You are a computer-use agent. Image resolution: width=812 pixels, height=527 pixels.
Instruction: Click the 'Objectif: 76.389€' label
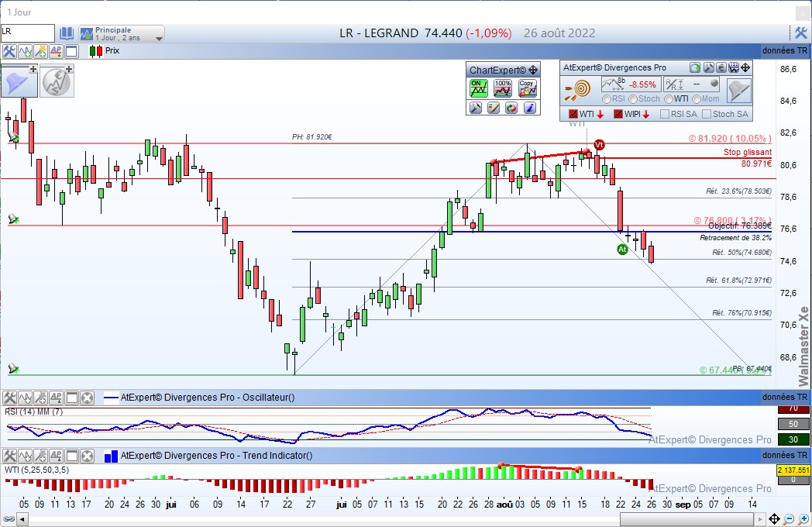739,226
